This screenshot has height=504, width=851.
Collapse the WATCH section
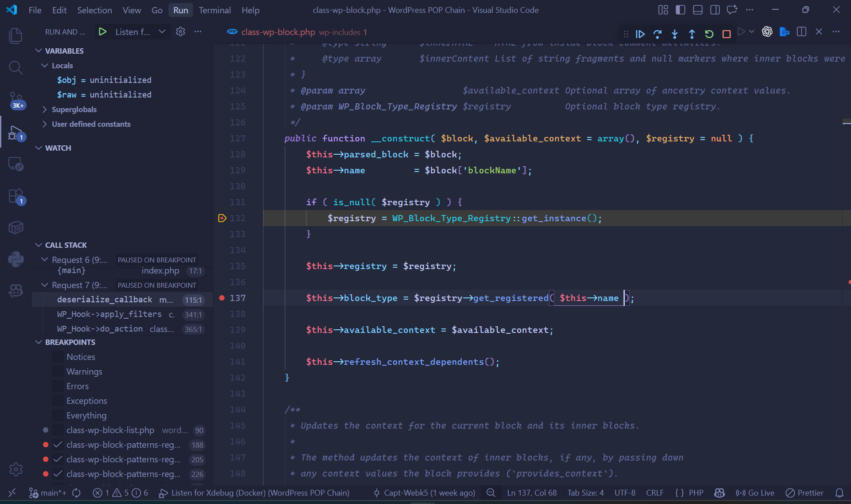(x=39, y=148)
